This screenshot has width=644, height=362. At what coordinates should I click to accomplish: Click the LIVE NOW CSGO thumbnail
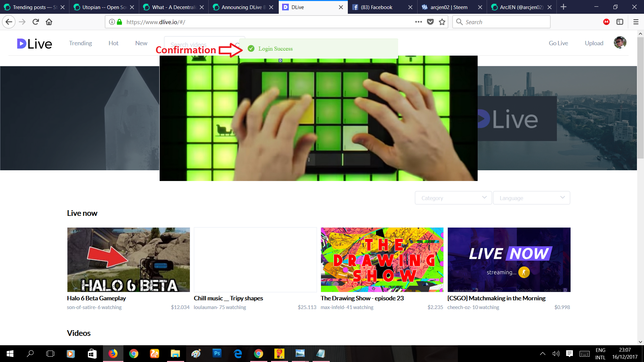[509, 260]
